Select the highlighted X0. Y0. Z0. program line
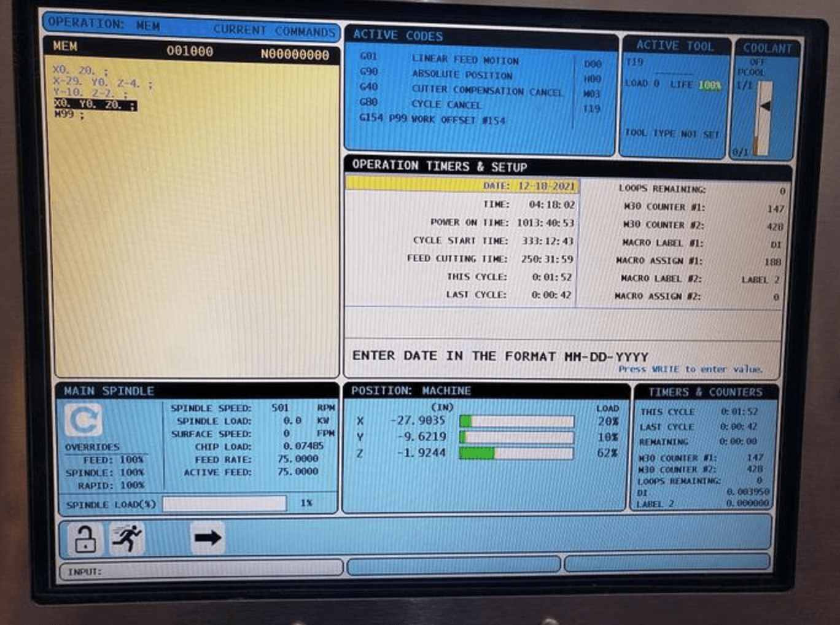This screenshot has height=625, width=840. coord(95,104)
